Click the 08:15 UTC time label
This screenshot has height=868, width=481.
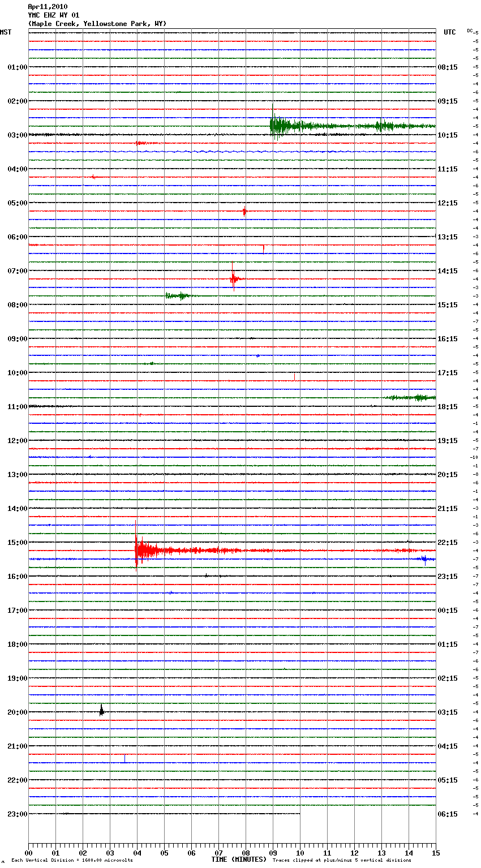point(448,67)
